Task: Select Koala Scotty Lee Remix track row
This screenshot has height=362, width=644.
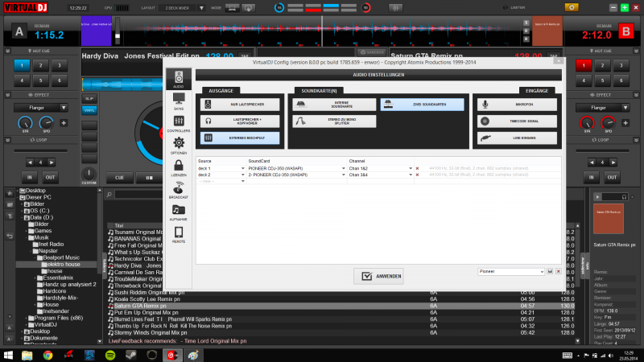Action: [x=341, y=299]
